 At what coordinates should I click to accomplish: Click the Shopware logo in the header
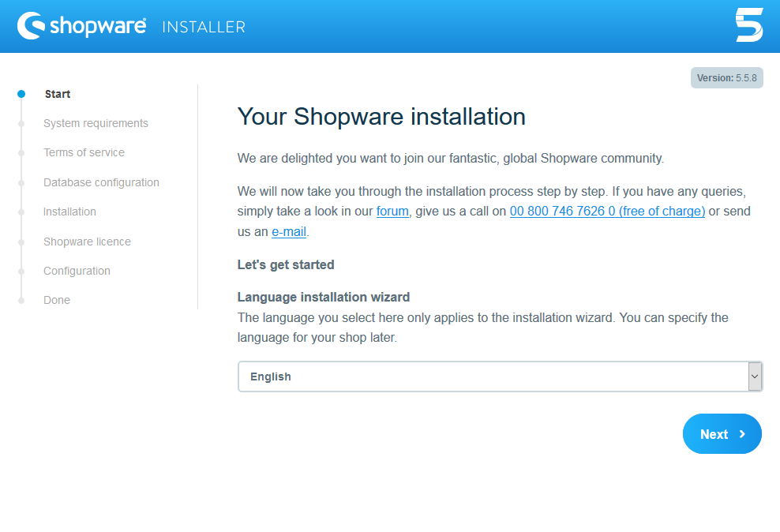[81, 26]
